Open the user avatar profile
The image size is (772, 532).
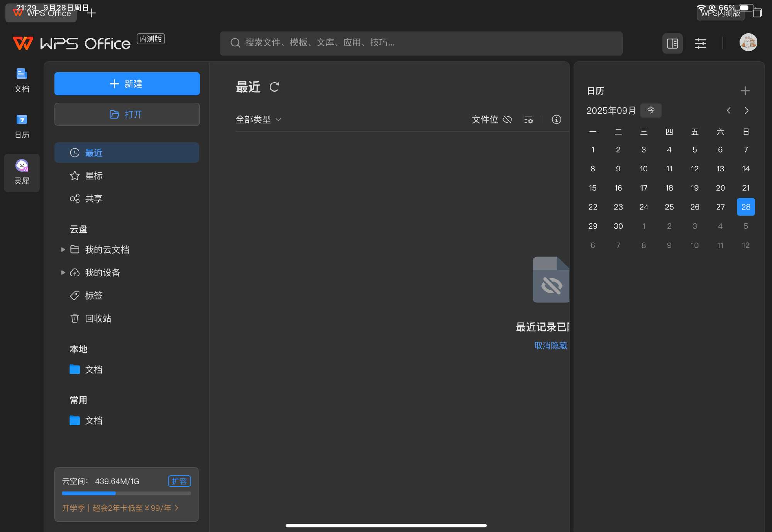pyautogui.click(x=748, y=42)
